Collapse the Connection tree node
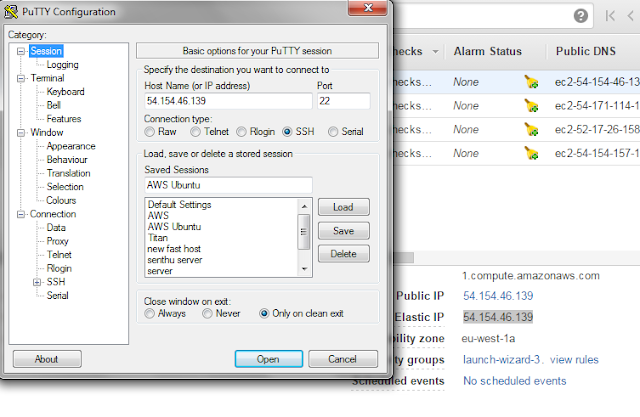The image size is (640, 417). (x=21, y=214)
